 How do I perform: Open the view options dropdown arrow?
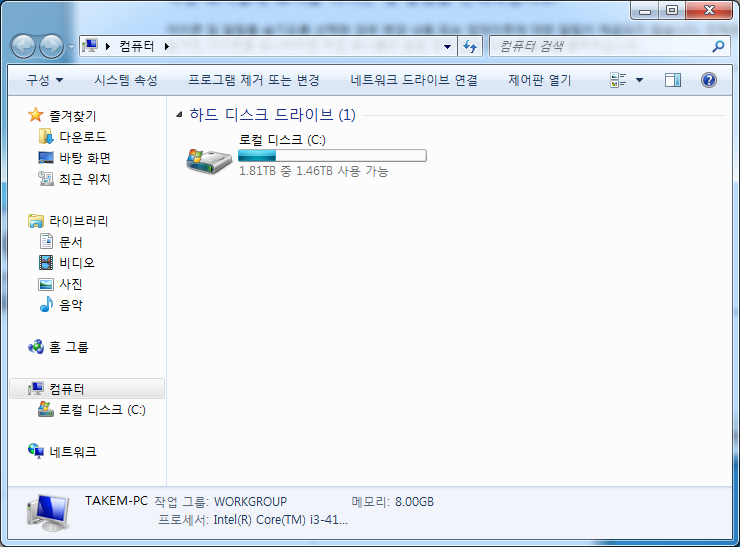tap(639, 80)
